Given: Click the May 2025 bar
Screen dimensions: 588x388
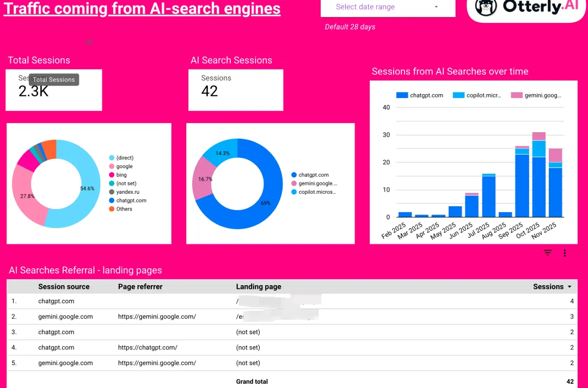Looking at the screenshot, I should tap(455, 212).
